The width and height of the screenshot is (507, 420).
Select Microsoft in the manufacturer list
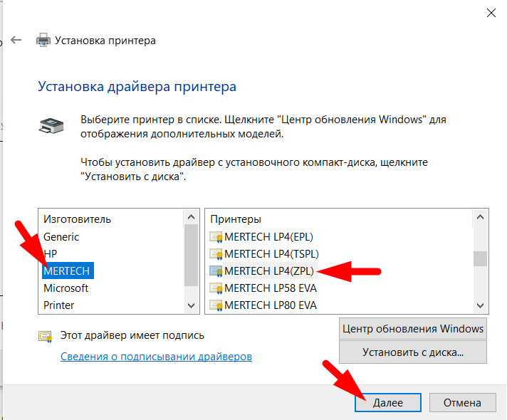[66, 288]
